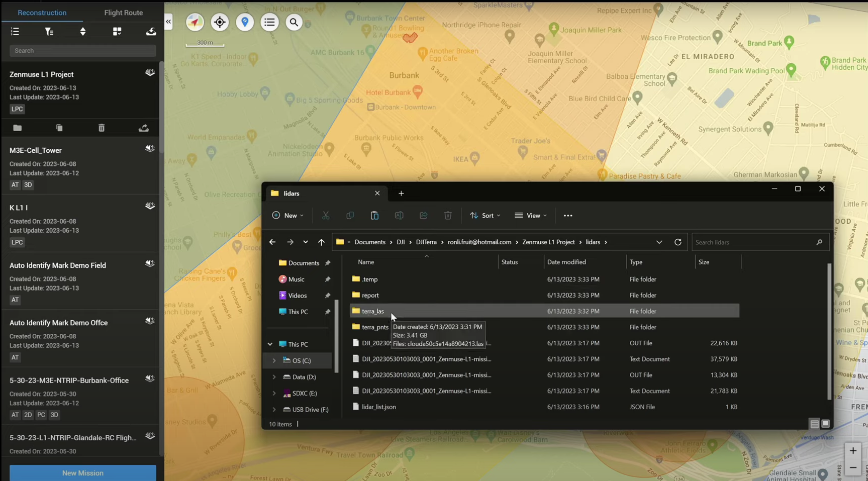Click the locate crosshair map button

[x=220, y=22]
